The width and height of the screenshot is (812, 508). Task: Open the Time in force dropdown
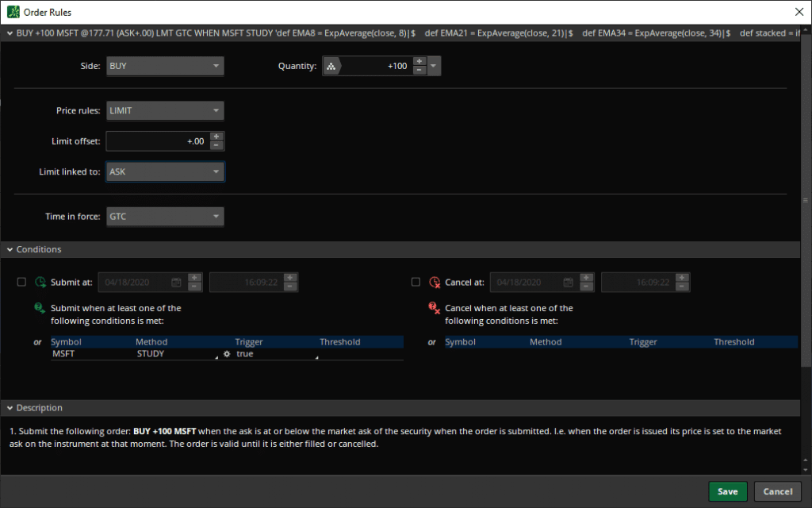tap(165, 216)
